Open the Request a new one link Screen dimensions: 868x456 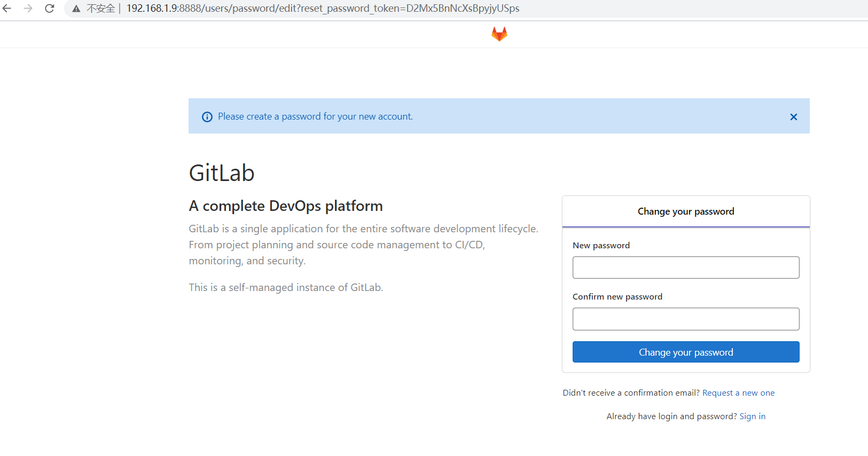point(738,393)
